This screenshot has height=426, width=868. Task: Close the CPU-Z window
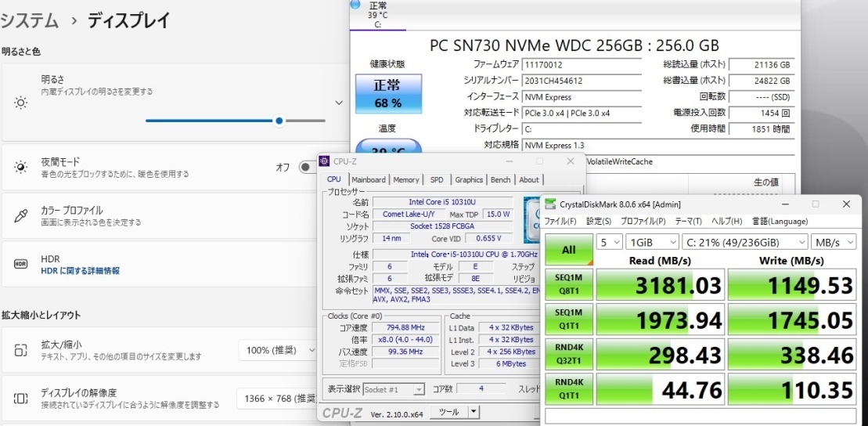(x=570, y=161)
